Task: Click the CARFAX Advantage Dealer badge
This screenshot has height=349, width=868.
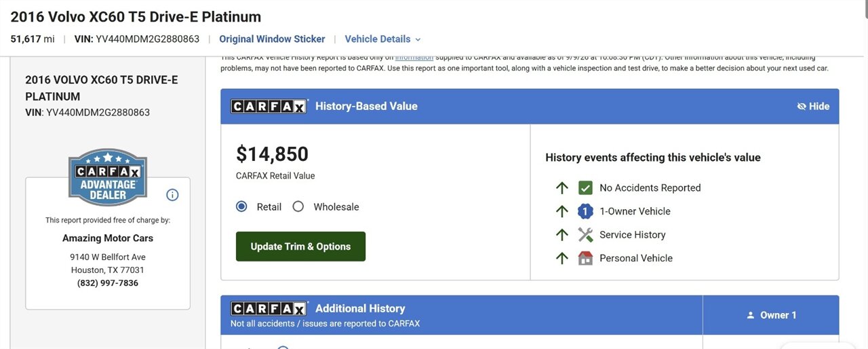Action: 108,177
